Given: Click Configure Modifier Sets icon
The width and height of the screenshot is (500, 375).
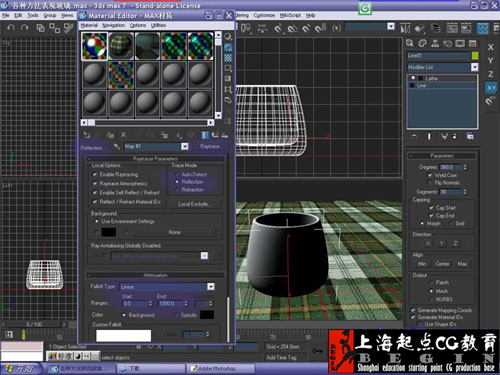Looking at the screenshot, I should pyautogui.click(x=470, y=136).
